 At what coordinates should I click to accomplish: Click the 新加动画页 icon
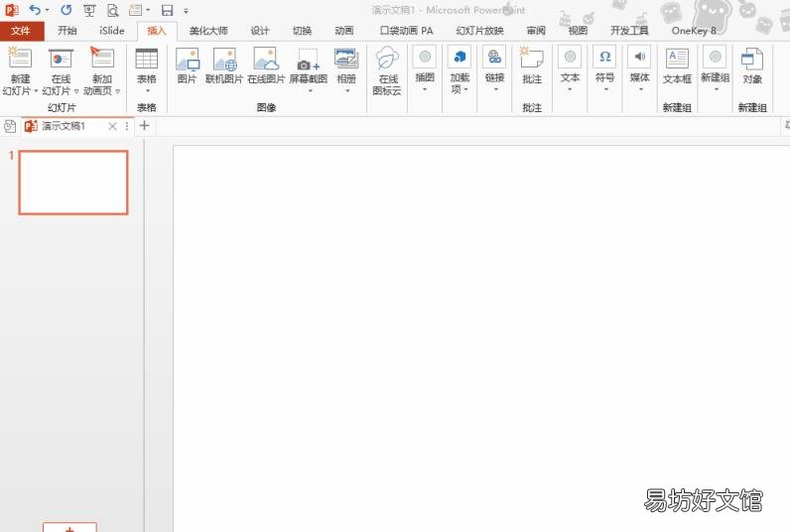click(102, 59)
